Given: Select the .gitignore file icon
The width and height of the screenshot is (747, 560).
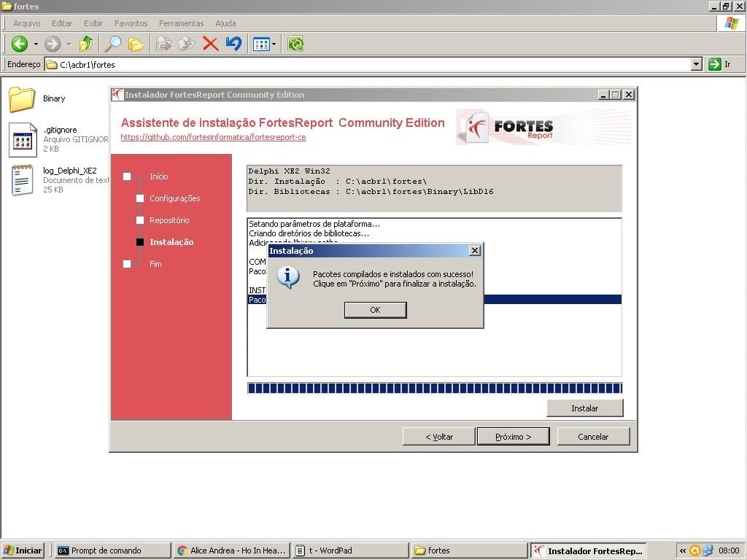Looking at the screenshot, I should click(23, 139).
